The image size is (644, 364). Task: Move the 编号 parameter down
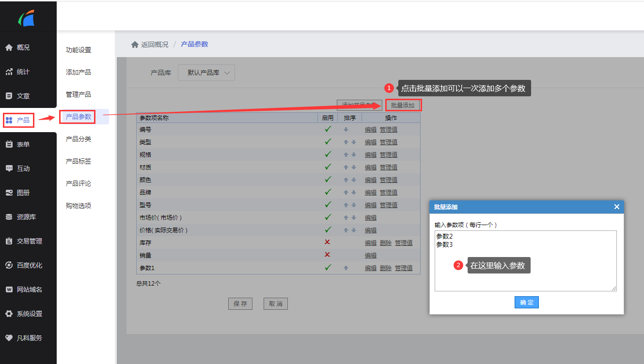[x=346, y=130]
